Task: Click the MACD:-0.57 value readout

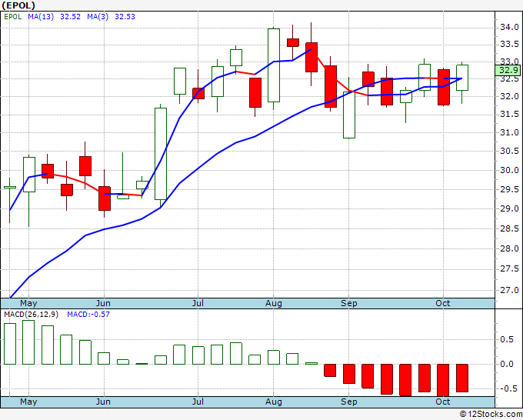Action: pos(88,315)
